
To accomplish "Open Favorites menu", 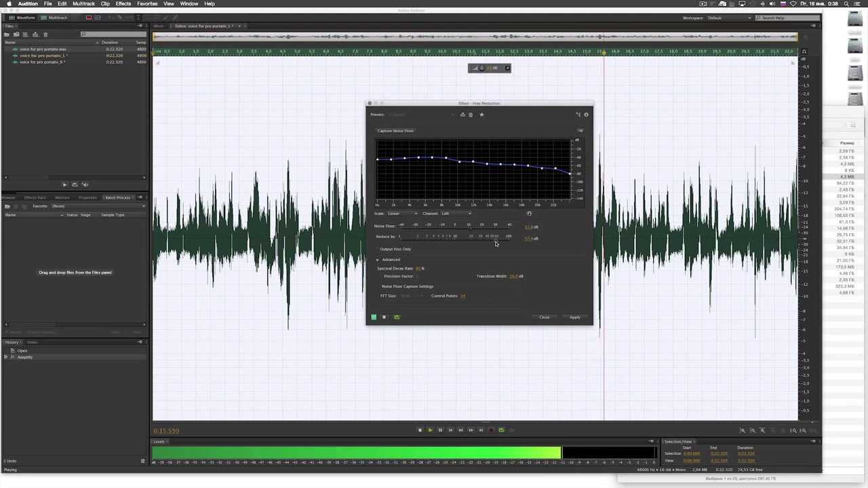I will click(147, 3).
